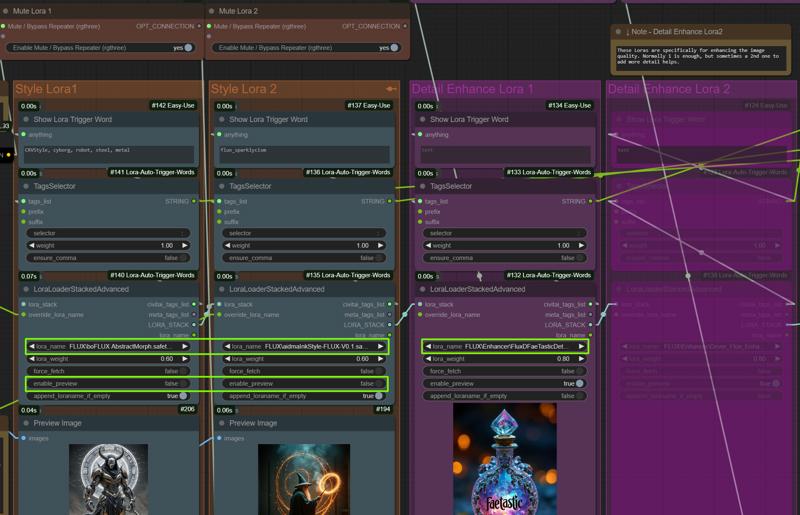Click the collapse dot on Note - Detail Enhance Lora2
The width and height of the screenshot is (800, 515).
[618, 32]
